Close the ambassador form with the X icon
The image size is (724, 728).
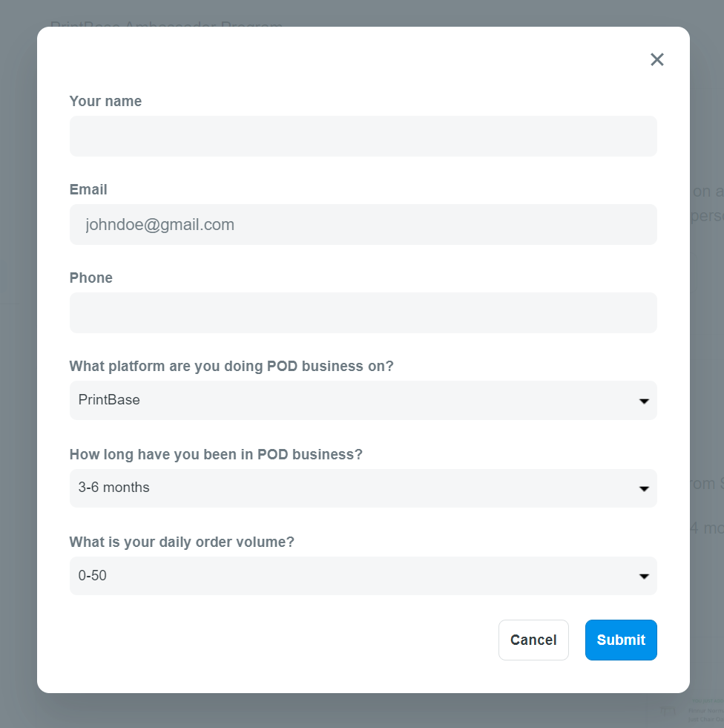click(x=656, y=59)
